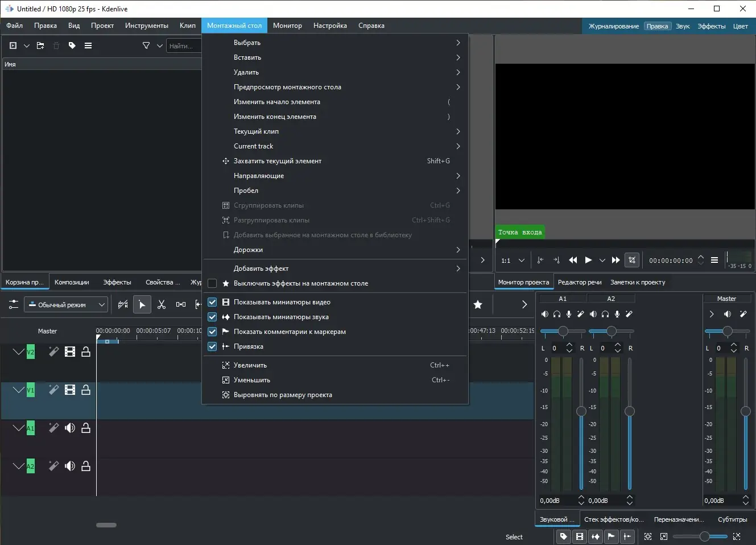Open the 1:1 monitor zoom dropdown

coord(513,261)
